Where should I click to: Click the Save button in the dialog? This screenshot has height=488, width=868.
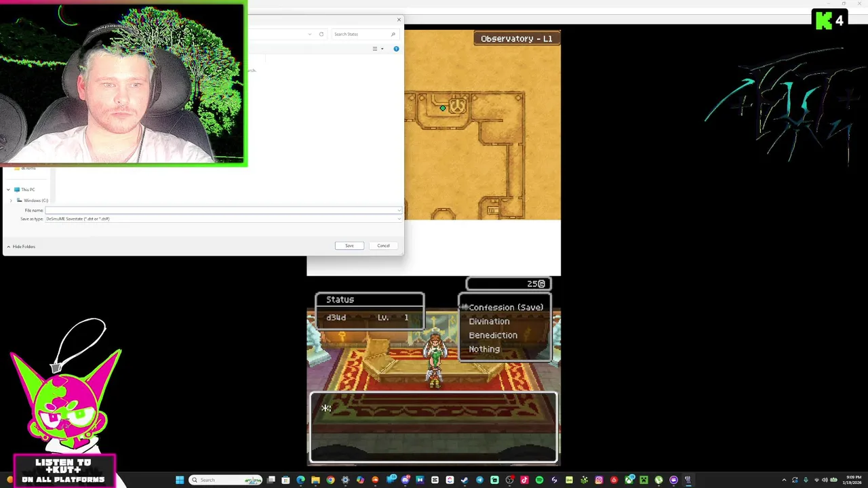[x=349, y=245]
